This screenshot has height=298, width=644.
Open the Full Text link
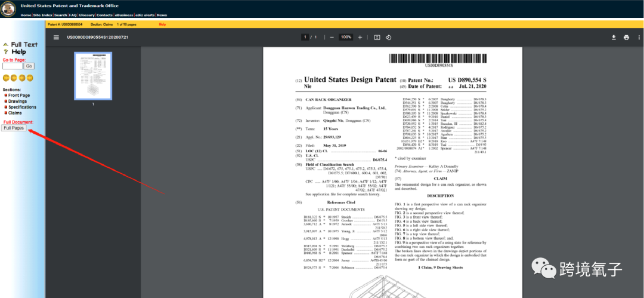[24, 44]
